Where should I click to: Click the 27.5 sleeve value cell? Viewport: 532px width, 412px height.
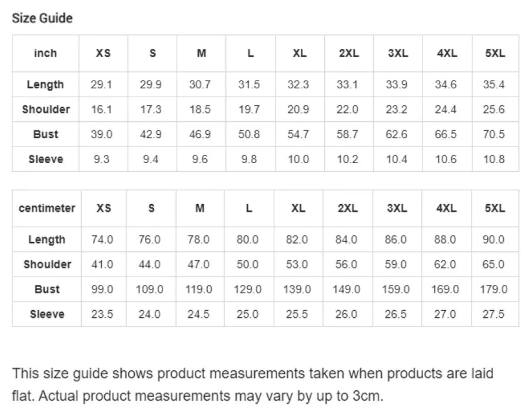tap(494, 314)
